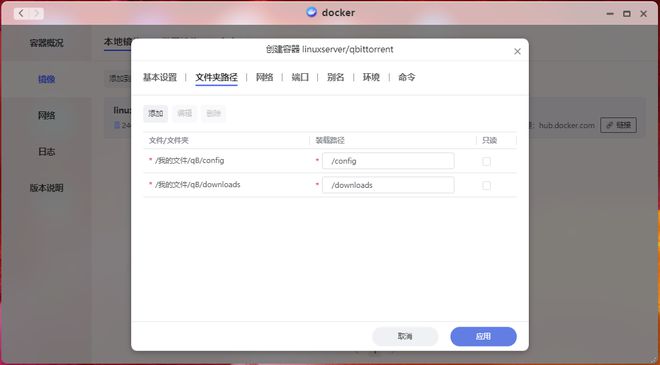Minimize the docker window
This screenshot has height=365, width=660.
coord(610,13)
